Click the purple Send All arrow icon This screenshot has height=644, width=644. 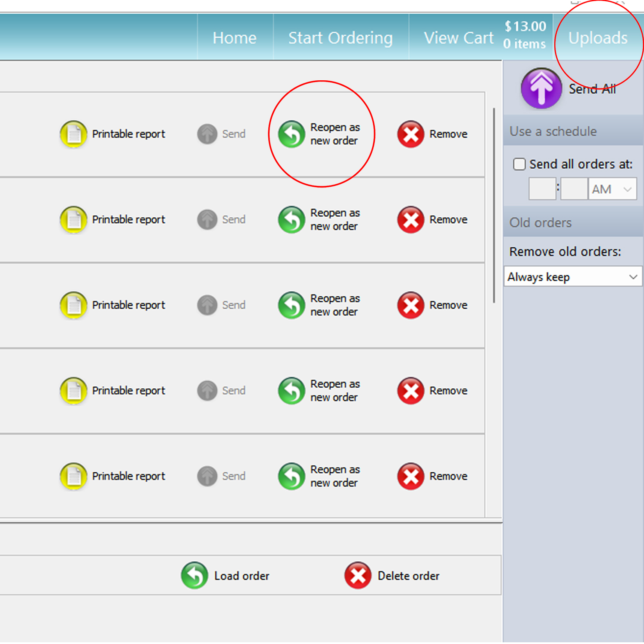point(541,88)
